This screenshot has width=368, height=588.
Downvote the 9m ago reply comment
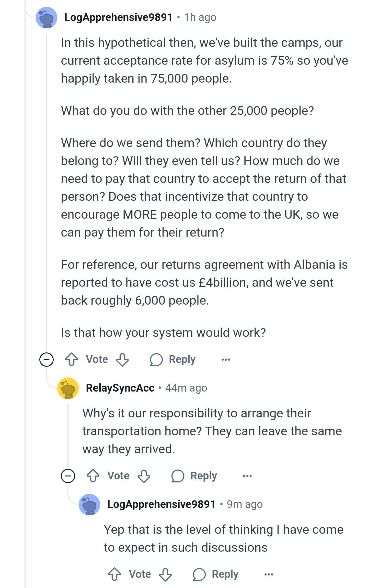(165, 574)
